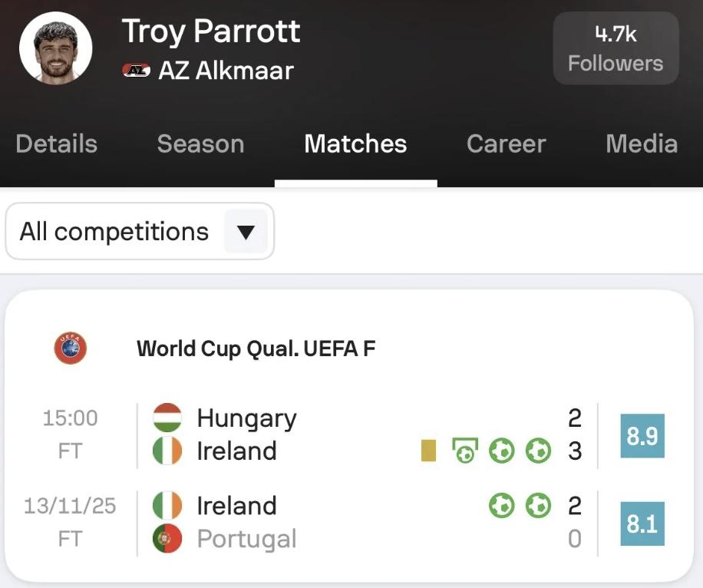Click the last goal icon in Hungary match

click(x=538, y=451)
